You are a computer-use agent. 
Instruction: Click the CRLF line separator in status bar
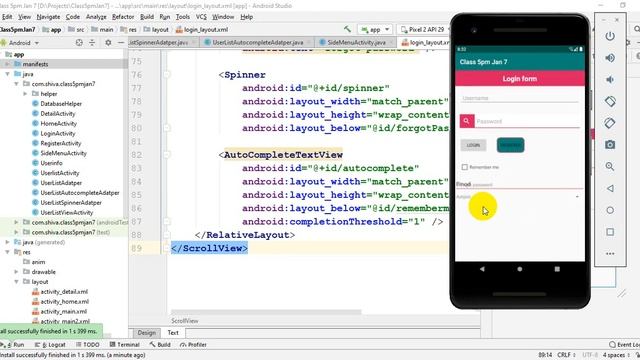click(566, 355)
